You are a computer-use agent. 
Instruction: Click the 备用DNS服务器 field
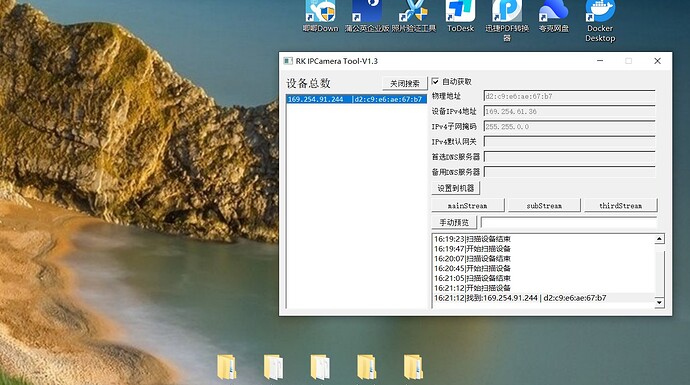[x=569, y=172]
